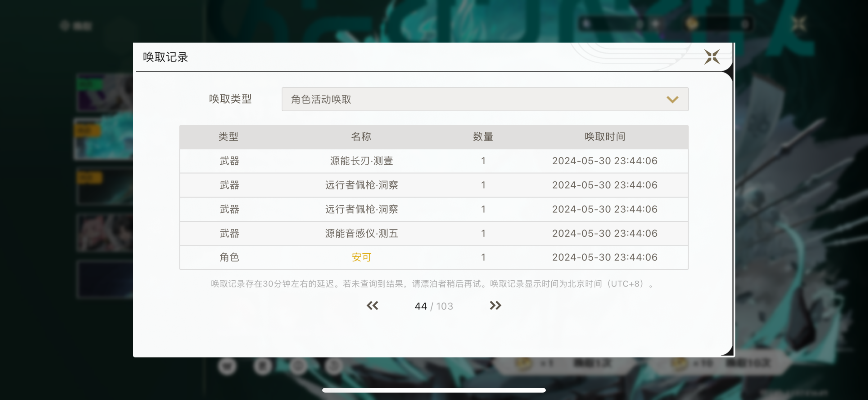The width and height of the screenshot is (868, 400).
Task: Go to the previous page using double-left arrows
Action: pos(372,305)
